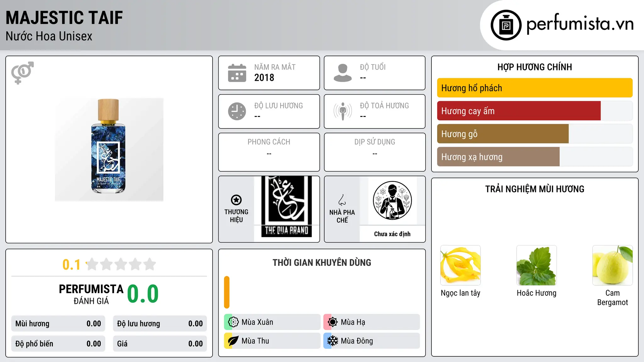Click the perfumer illustration icon

coord(392,200)
